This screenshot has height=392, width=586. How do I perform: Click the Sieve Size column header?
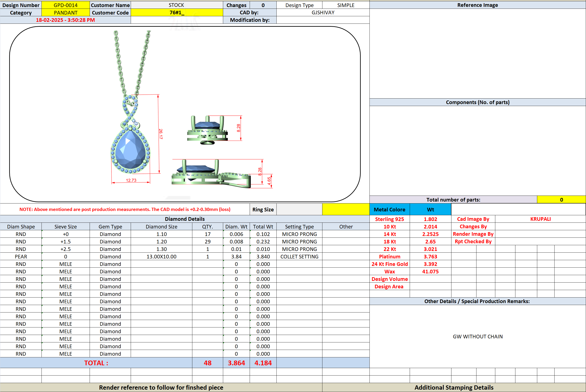click(x=65, y=227)
